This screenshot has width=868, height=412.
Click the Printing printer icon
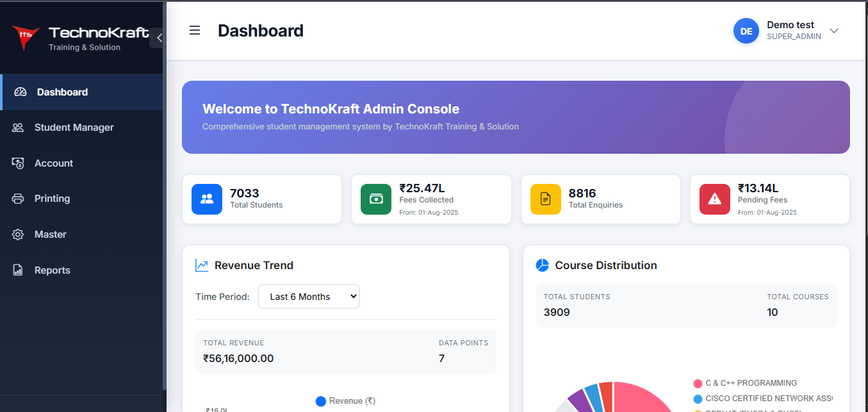coord(18,199)
